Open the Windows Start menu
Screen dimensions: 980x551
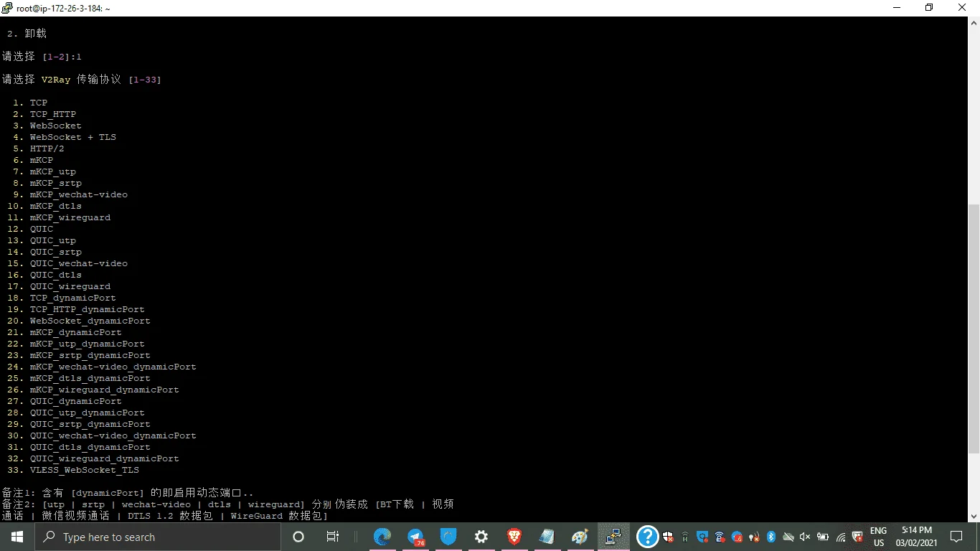click(17, 537)
